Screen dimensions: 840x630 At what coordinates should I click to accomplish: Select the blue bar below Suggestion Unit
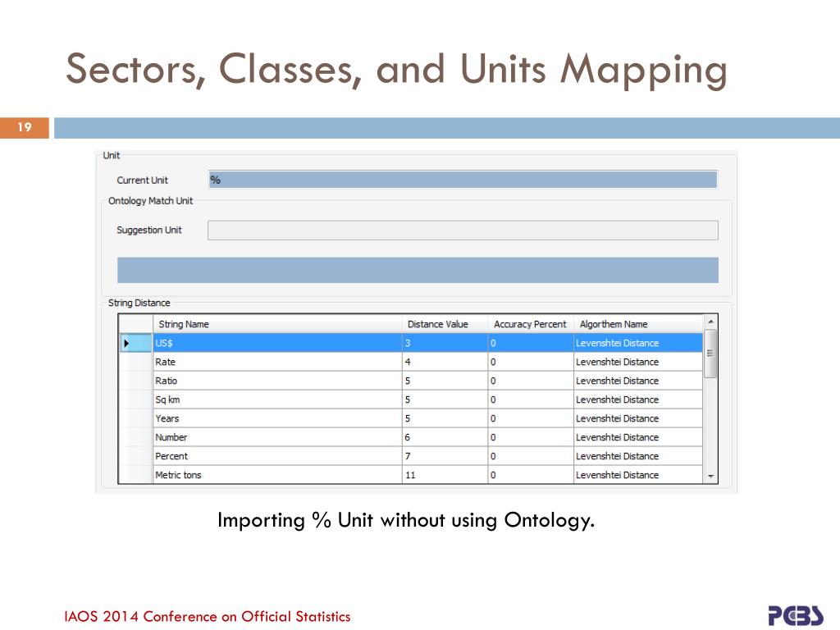tap(418, 270)
